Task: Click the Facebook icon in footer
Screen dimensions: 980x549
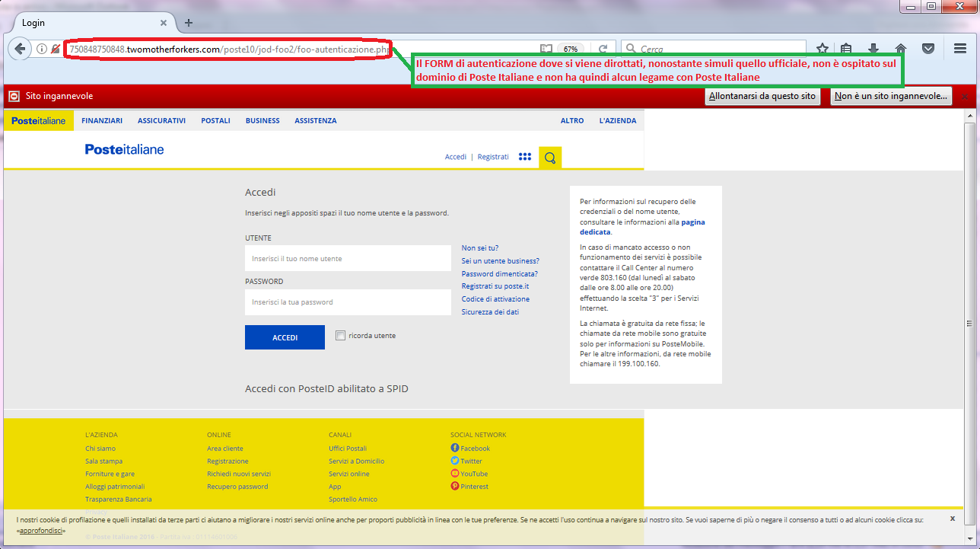Action: tap(455, 448)
